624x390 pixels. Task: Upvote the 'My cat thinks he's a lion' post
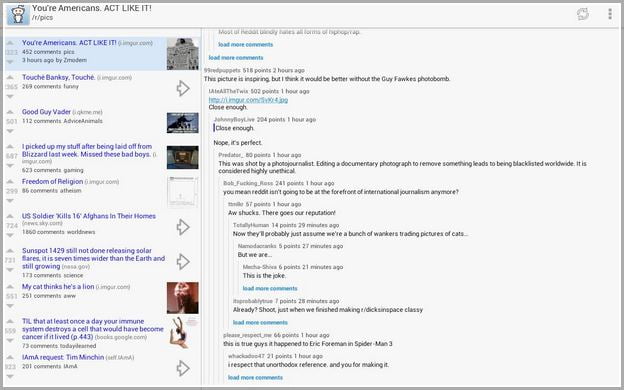point(10,287)
